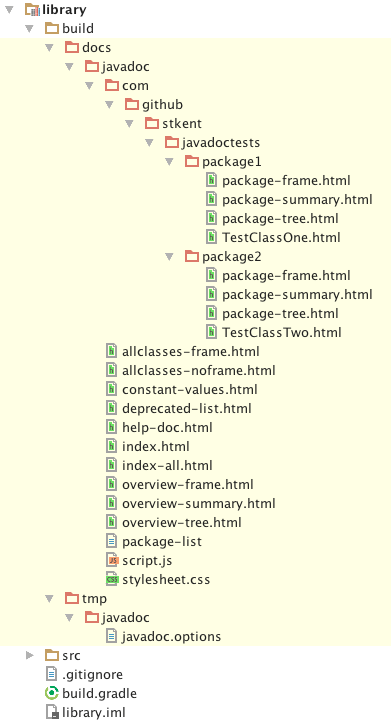Click the stylesheet.css CSS file icon
Screen dimensions: 391x723
(112, 579)
